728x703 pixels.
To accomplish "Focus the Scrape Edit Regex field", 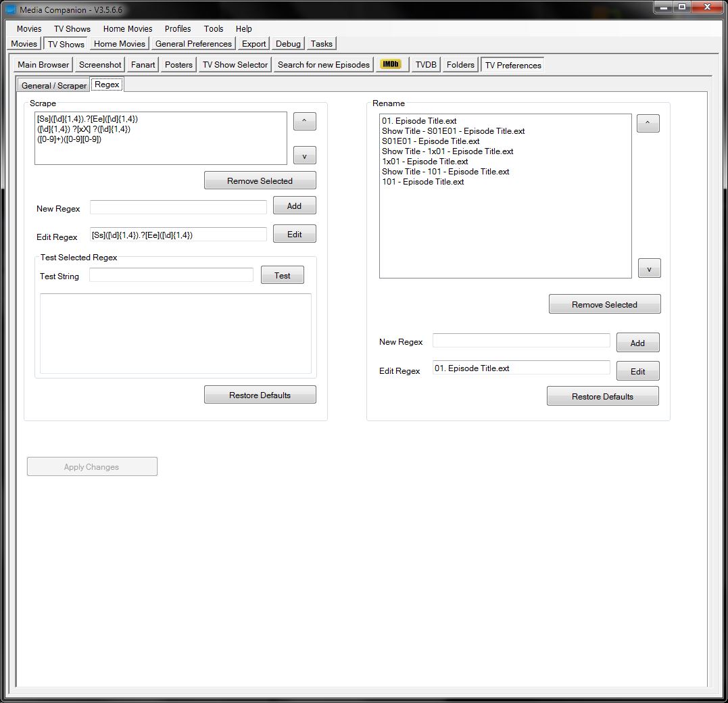I will tap(178, 235).
